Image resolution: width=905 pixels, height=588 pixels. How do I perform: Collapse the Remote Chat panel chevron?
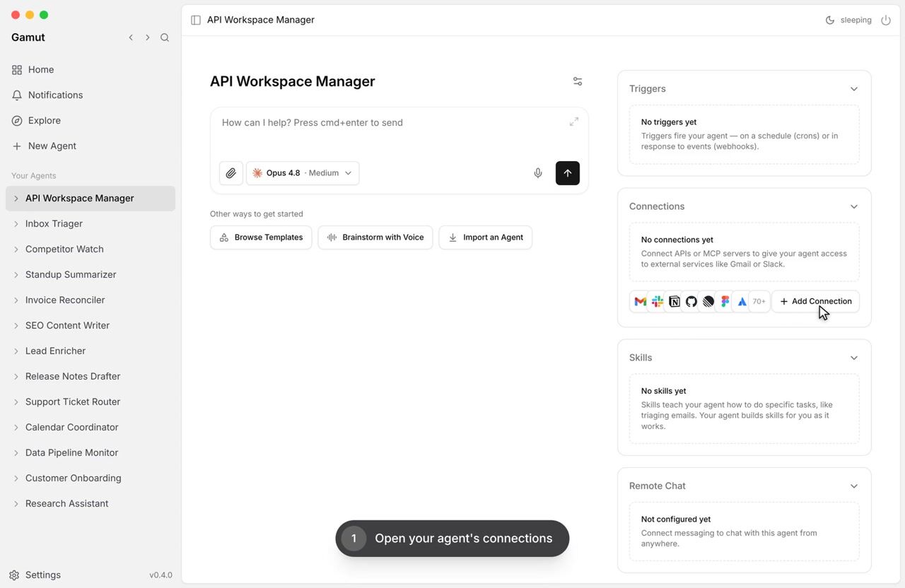[854, 486]
